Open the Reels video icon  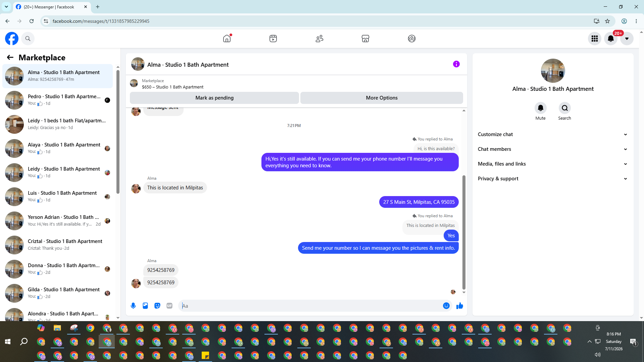click(273, 39)
